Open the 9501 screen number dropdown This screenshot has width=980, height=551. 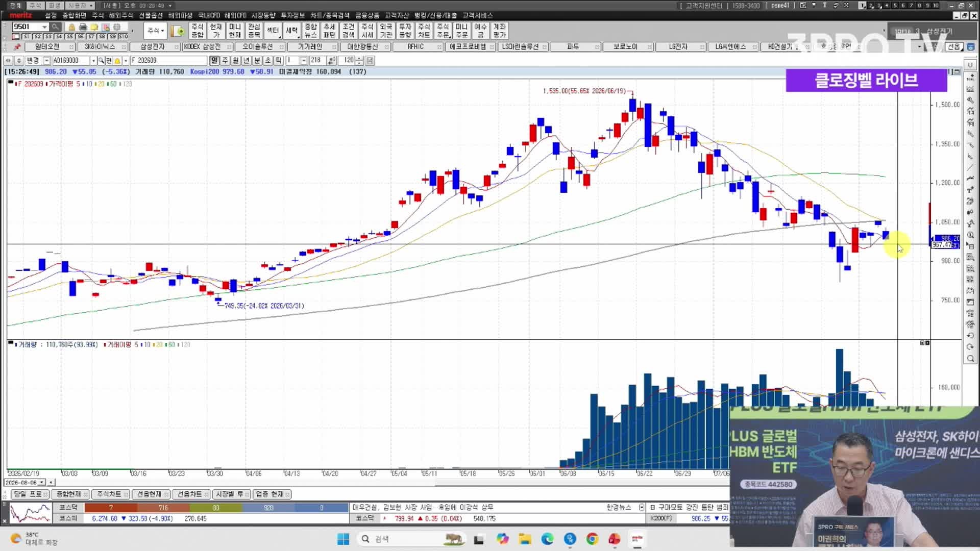(44, 27)
